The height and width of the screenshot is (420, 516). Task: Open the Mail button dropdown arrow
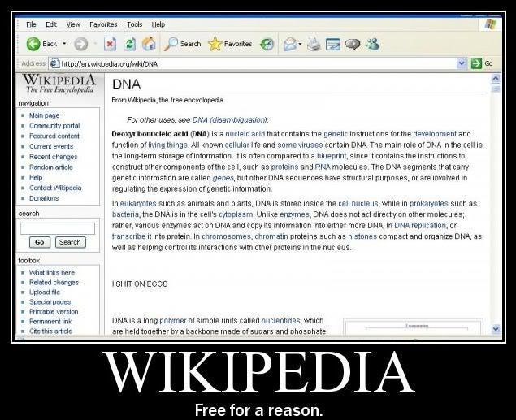click(x=300, y=44)
